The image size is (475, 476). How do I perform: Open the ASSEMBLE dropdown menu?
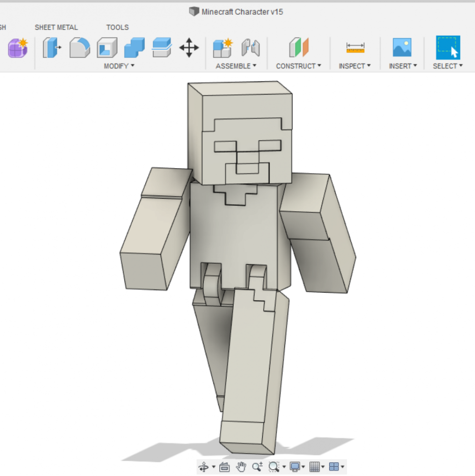pyautogui.click(x=236, y=66)
